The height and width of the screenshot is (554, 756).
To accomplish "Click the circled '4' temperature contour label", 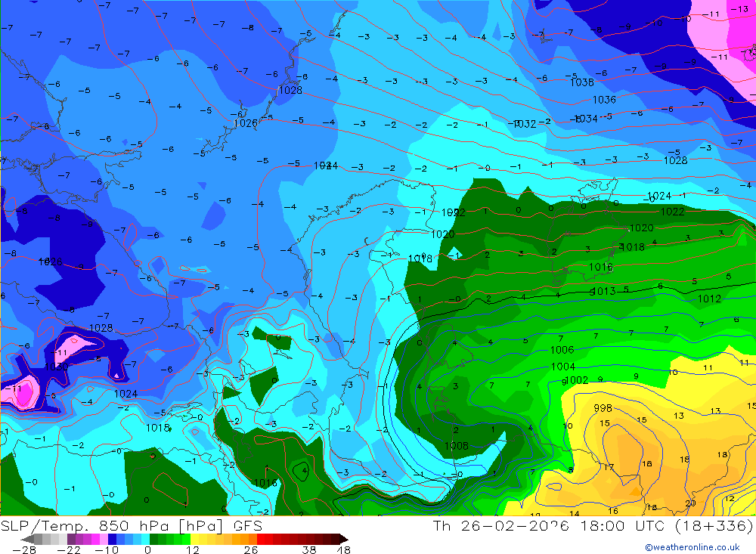I will pos(304,471).
